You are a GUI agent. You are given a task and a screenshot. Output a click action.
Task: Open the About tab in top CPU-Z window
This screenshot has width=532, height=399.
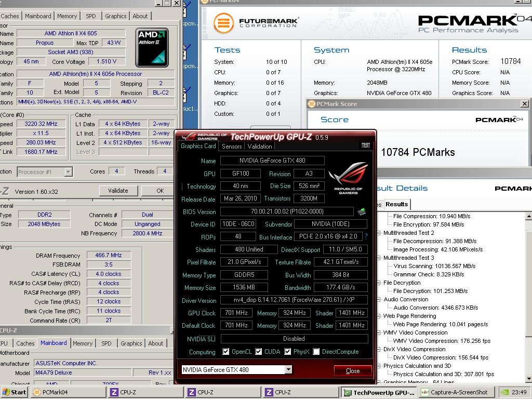pos(140,16)
